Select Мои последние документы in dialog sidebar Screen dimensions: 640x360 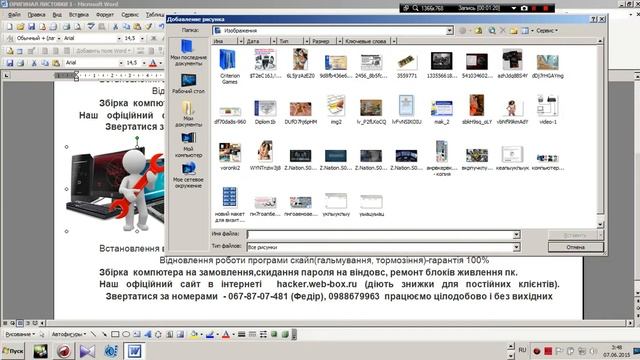point(188,53)
